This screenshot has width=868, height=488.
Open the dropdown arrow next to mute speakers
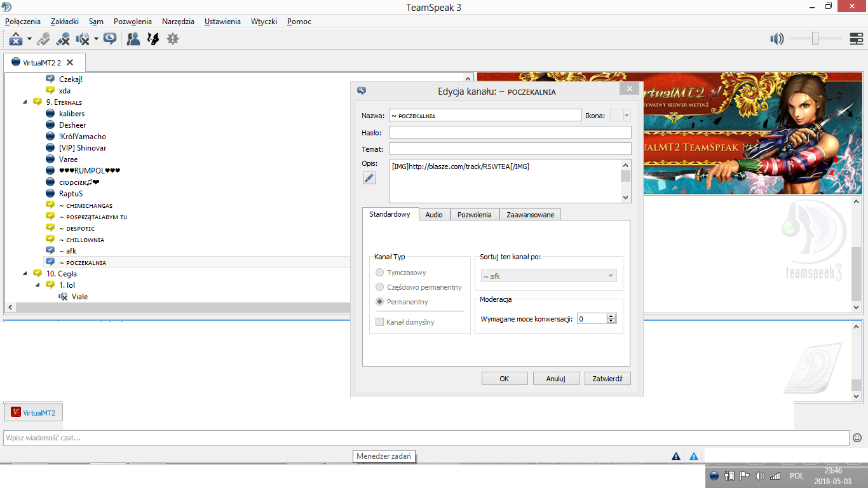click(96, 39)
